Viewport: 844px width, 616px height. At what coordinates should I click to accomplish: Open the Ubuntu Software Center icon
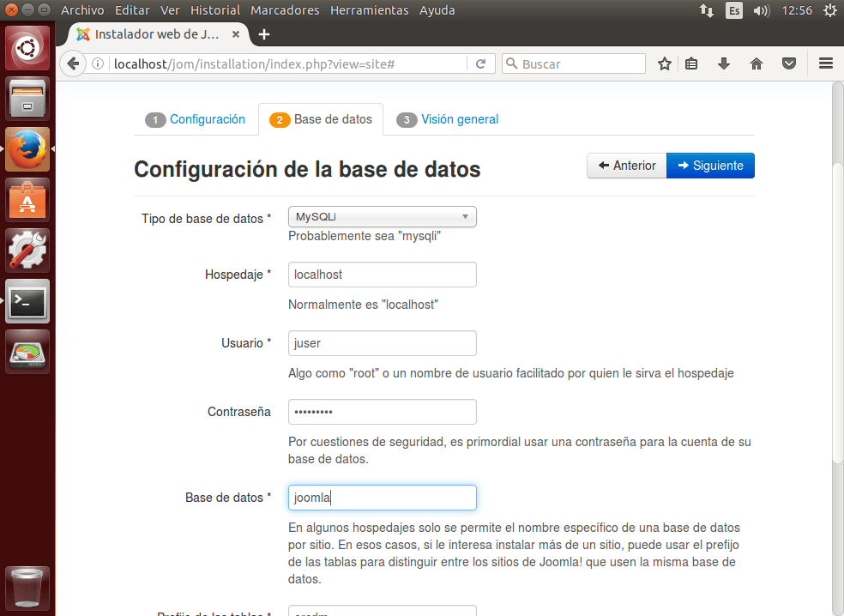[x=27, y=200]
